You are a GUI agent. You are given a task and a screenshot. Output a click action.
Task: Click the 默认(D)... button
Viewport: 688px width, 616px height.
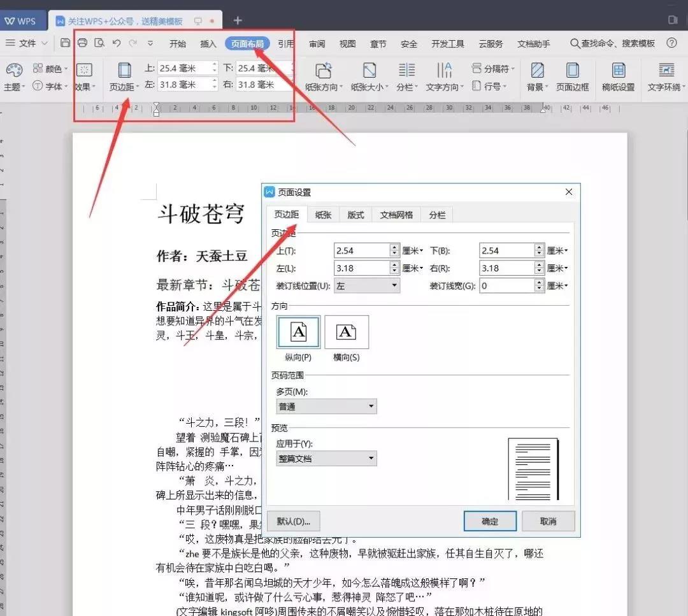[293, 521]
